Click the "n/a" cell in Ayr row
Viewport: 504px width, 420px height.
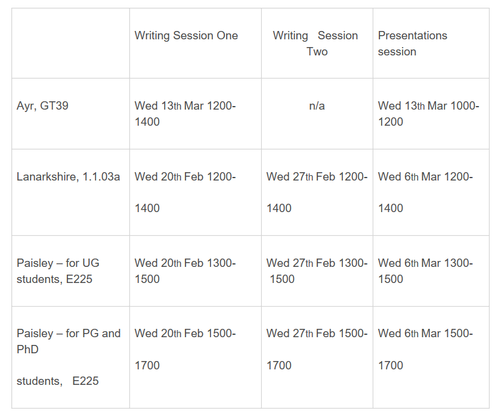point(317,106)
